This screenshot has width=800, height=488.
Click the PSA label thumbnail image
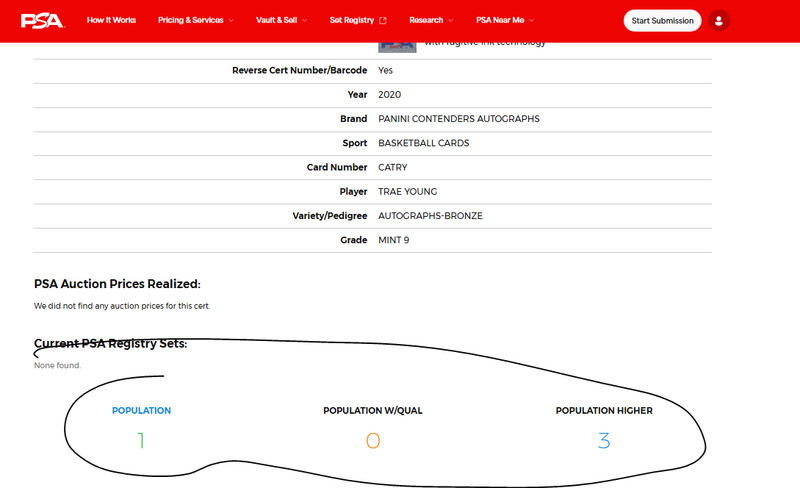point(397,47)
